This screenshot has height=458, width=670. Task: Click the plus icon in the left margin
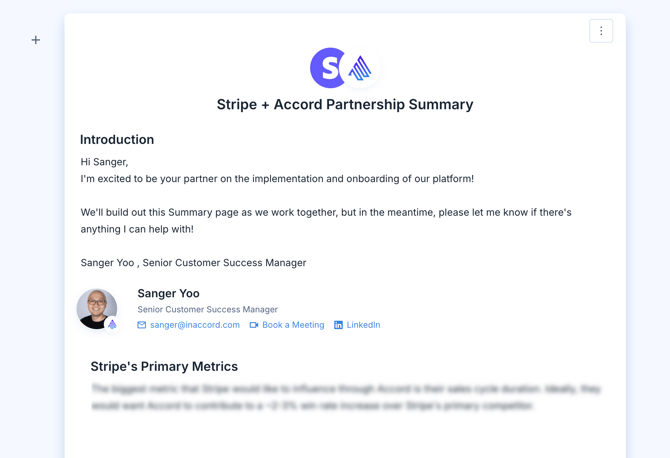pyautogui.click(x=36, y=40)
